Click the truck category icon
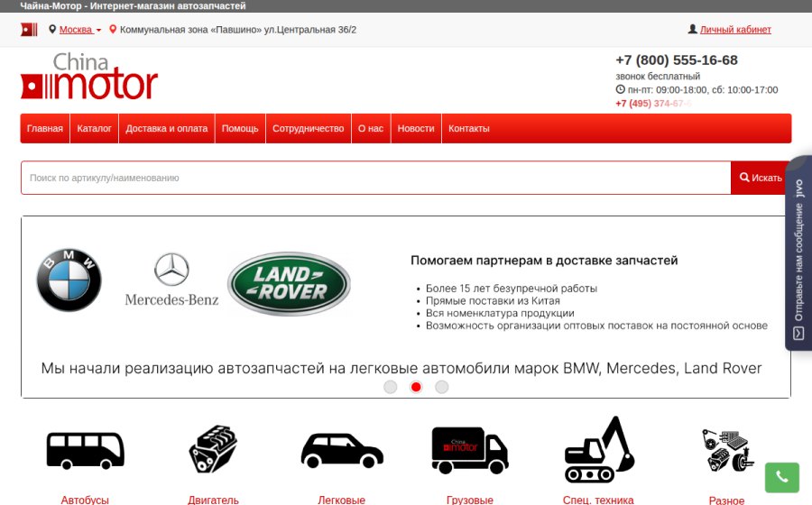 (470, 450)
